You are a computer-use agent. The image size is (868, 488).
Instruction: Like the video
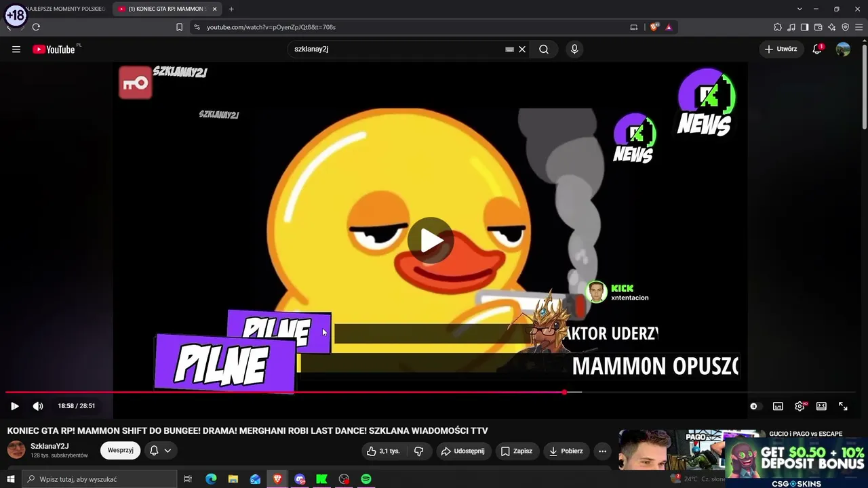pyautogui.click(x=382, y=451)
